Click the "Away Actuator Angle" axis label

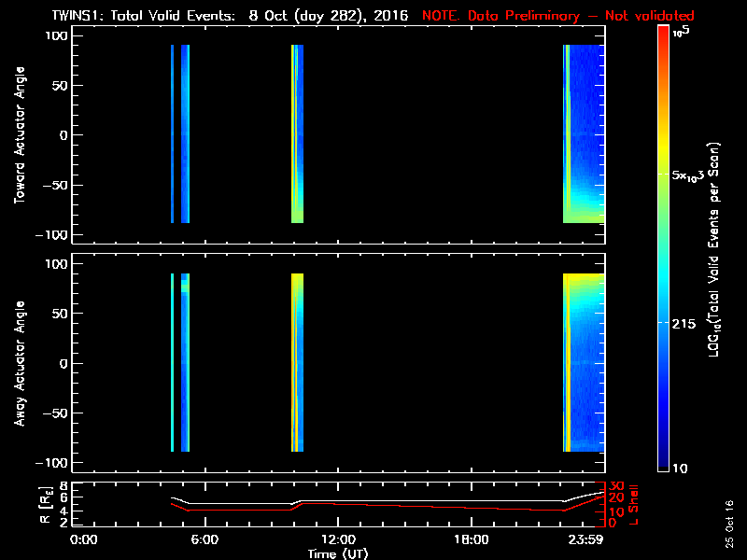coord(21,363)
